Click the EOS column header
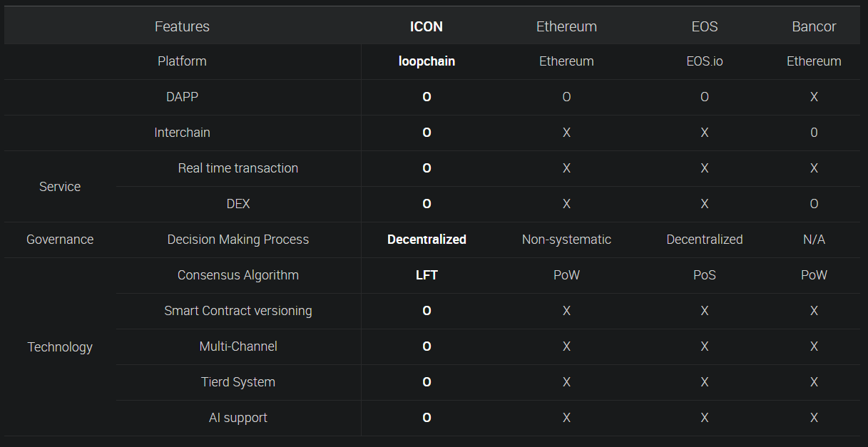Viewport: 868px width, 447px height. [705, 26]
